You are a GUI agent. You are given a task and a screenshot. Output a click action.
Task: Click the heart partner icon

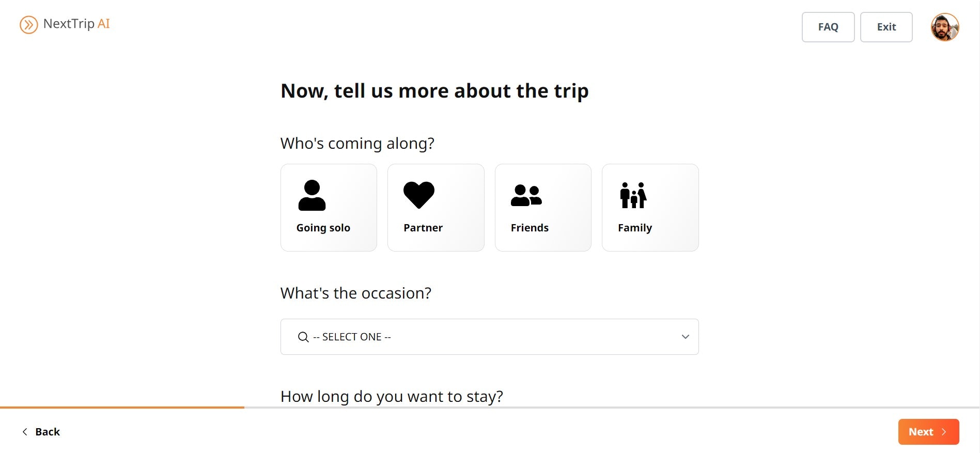[419, 195]
